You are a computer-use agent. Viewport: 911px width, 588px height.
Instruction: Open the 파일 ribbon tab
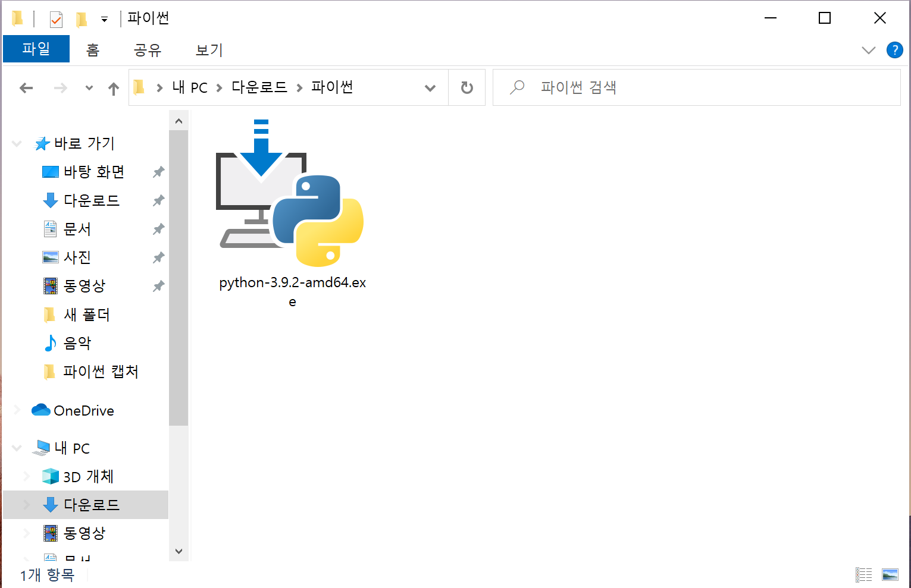coord(36,49)
